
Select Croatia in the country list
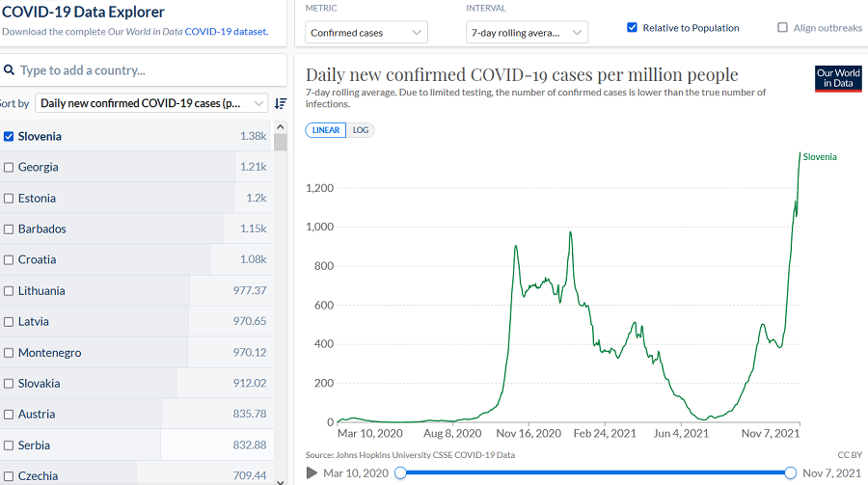9,259
